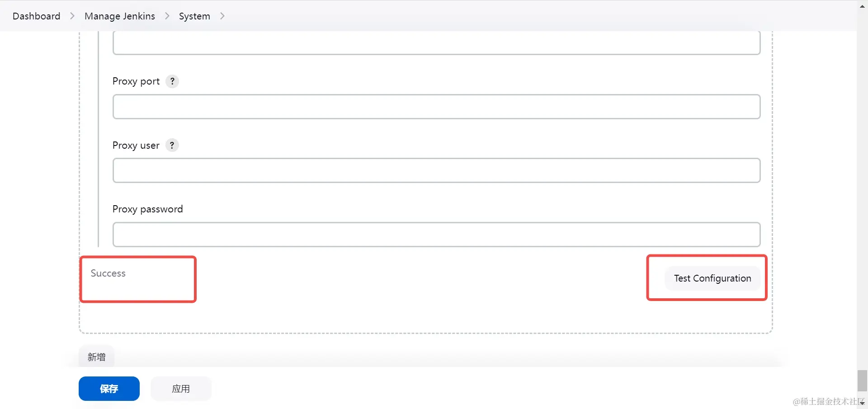Click the 新增 add button

(x=96, y=356)
